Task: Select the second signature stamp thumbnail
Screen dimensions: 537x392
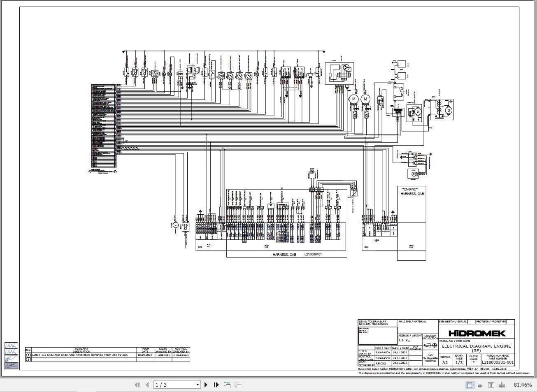Action: click(11, 352)
